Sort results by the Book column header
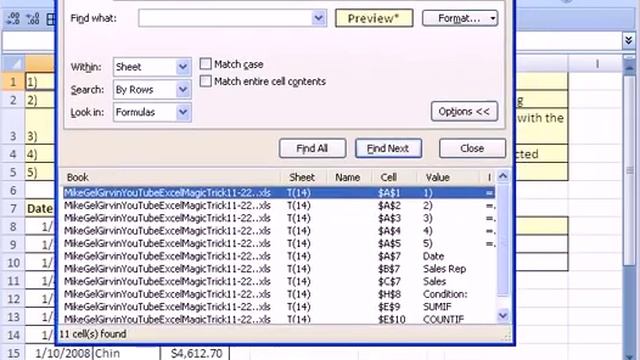The image size is (640, 360). (x=171, y=177)
